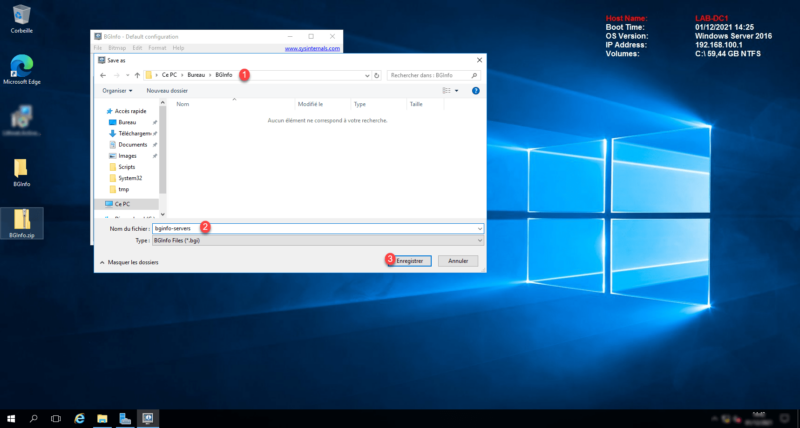800x428 pixels.
Task: Refresh the BGInfo folder view
Action: pos(377,75)
